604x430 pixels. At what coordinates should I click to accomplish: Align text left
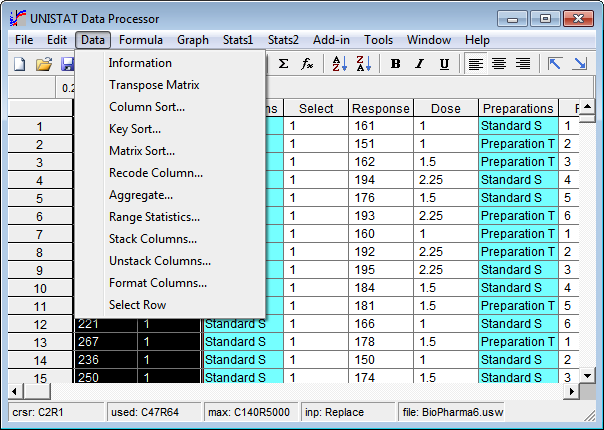pos(476,64)
